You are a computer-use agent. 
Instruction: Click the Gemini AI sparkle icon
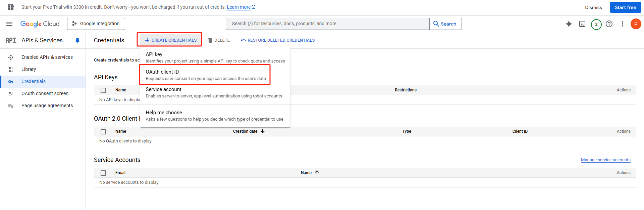(x=569, y=24)
